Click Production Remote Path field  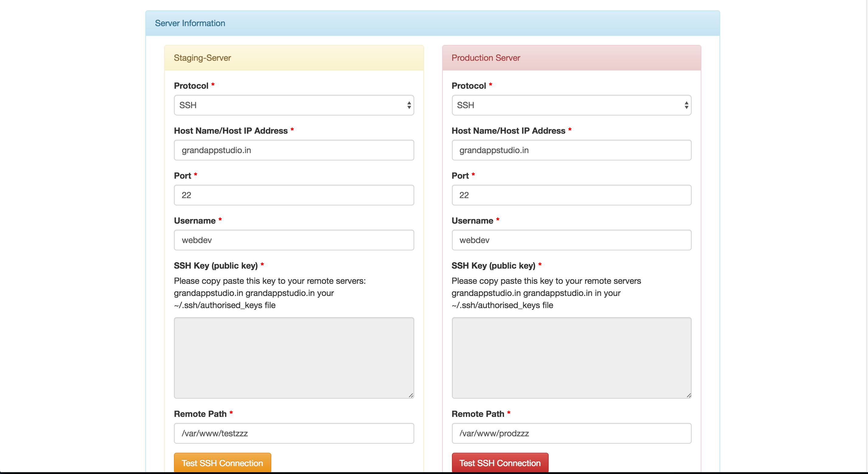point(571,433)
